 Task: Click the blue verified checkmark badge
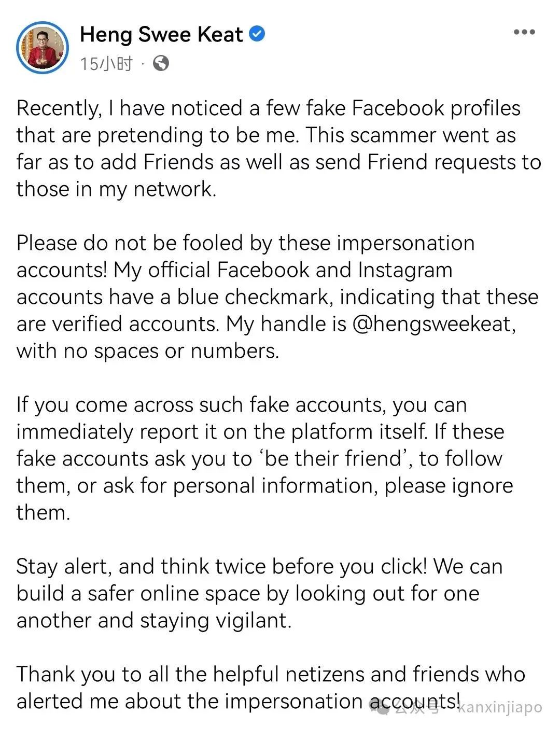(x=258, y=34)
